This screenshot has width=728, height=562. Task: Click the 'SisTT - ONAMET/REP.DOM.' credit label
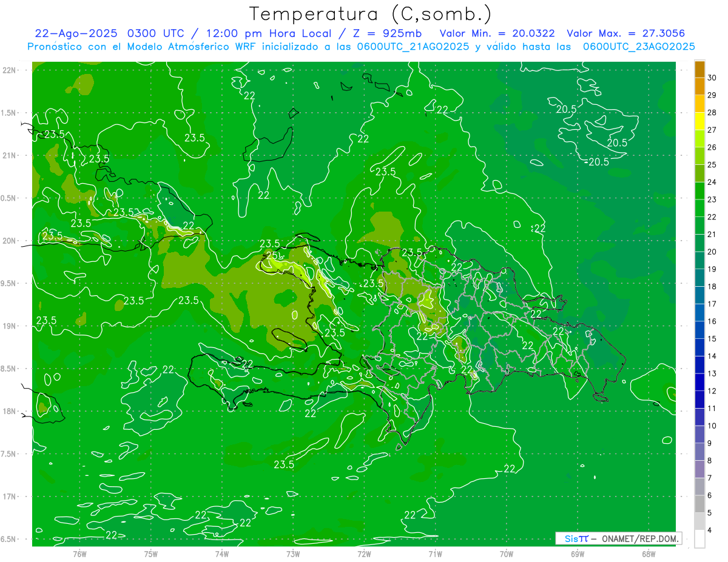pos(619,538)
